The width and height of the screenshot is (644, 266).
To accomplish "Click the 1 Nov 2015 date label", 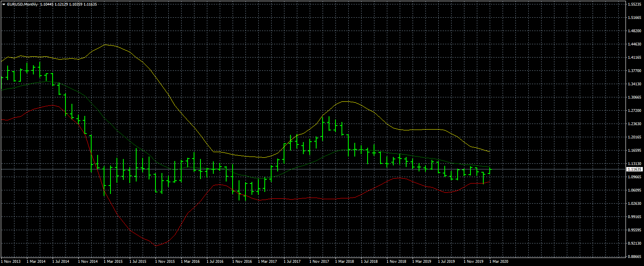I will point(165,262).
